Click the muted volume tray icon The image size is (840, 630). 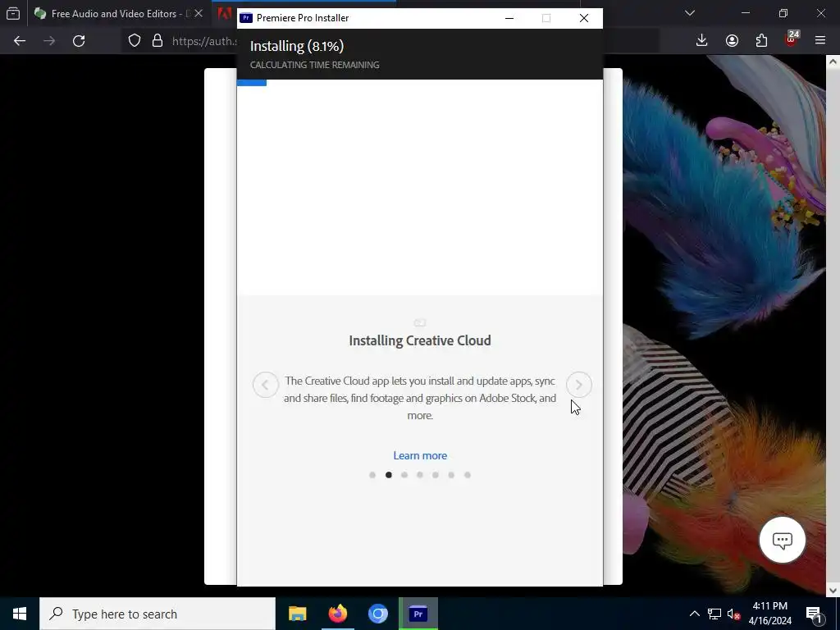click(x=733, y=614)
